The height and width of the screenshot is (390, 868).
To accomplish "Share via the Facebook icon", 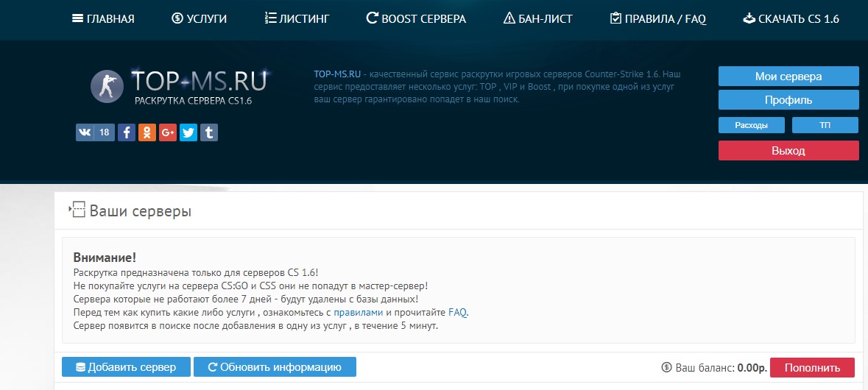I will tap(127, 132).
